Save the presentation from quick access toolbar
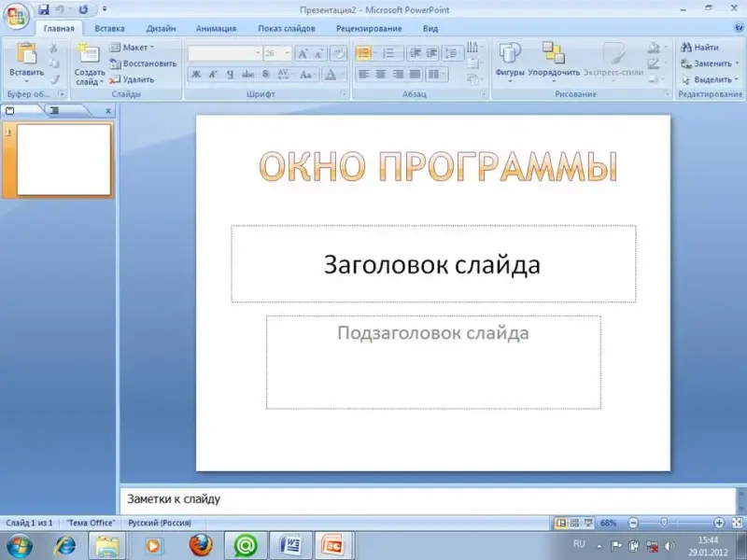The height and width of the screenshot is (560, 747). click(x=44, y=9)
